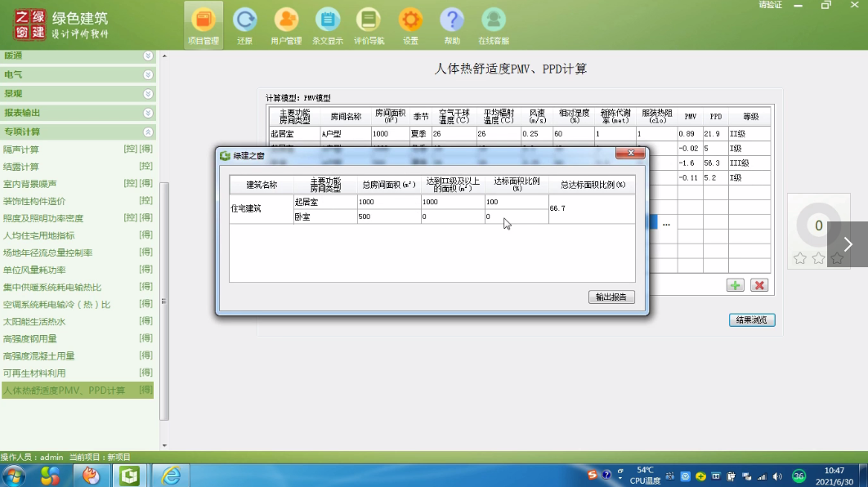Select 装饰性构件造价 in sidebar
Image resolution: width=868 pixels, height=487 pixels.
tap(34, 201)
